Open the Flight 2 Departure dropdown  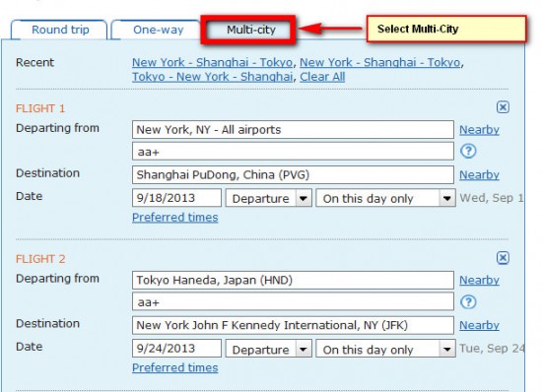269,349
